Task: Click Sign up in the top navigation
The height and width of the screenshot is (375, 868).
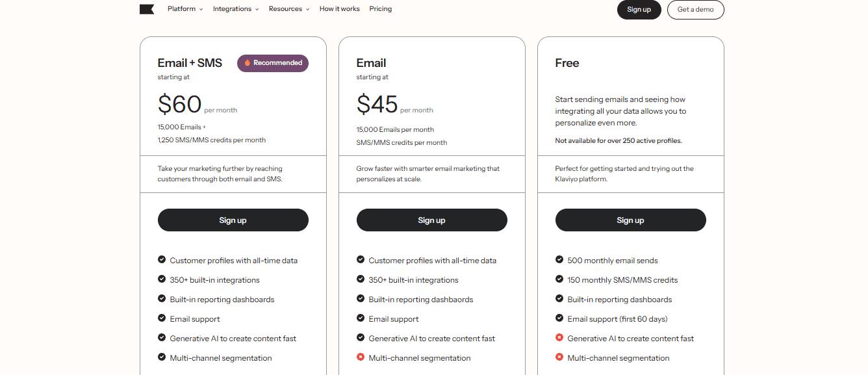Action: click(639, 10)
